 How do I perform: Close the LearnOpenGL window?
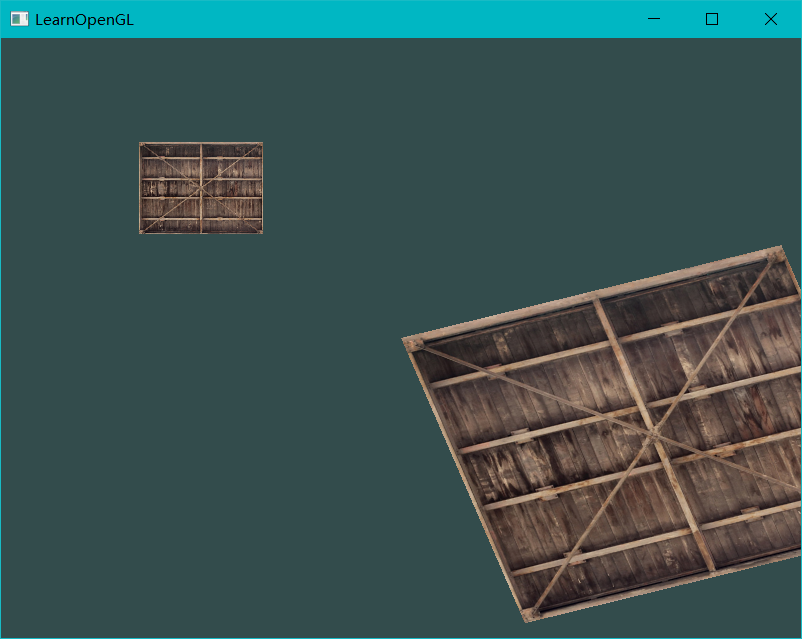coord(771,18)
